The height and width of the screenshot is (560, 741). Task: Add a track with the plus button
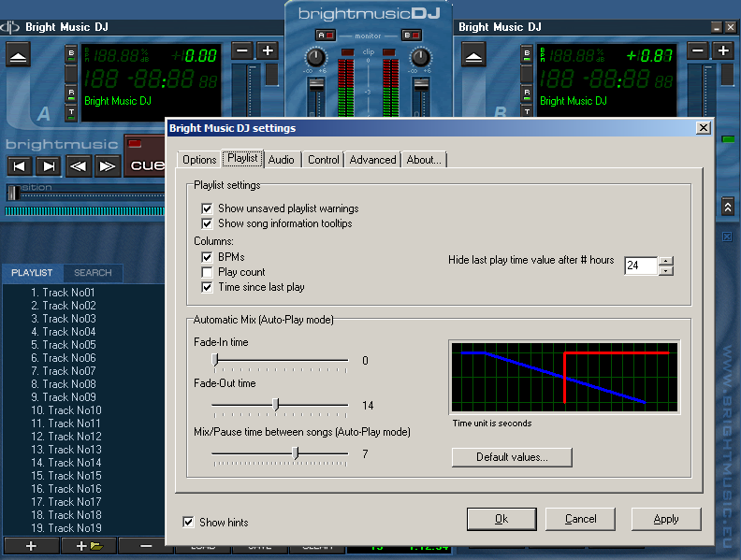[x=31, y=546]
